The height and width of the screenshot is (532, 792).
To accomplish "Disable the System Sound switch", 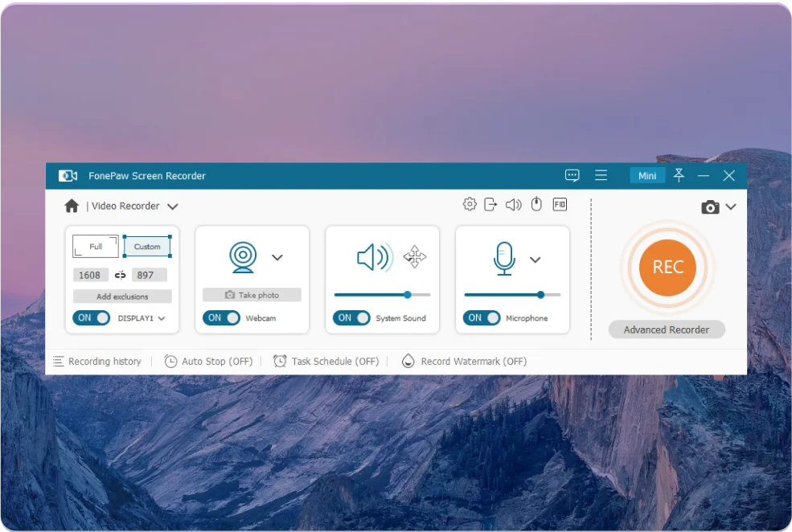I will click(351, 318).
